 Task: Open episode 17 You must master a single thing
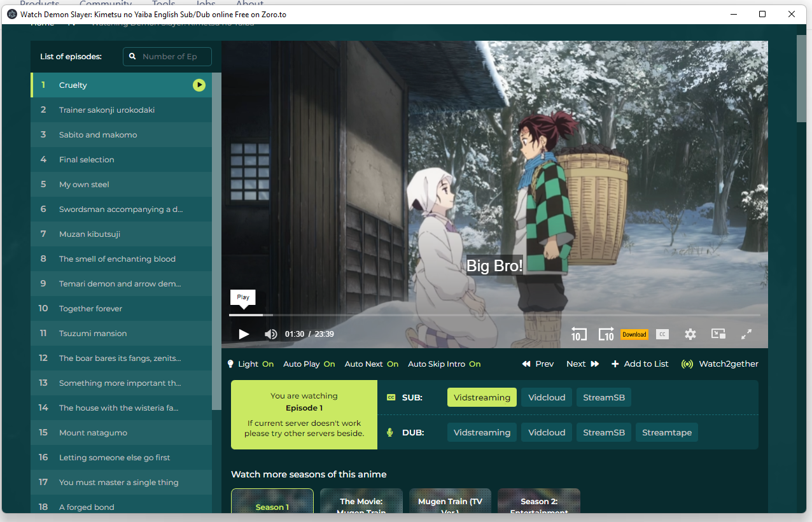pos(121,483)
